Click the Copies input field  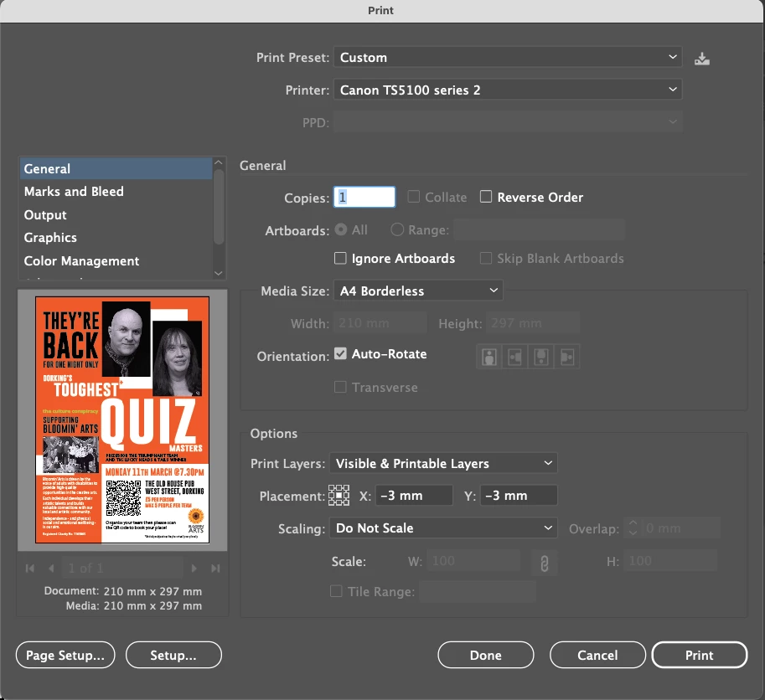click(364, 197)
